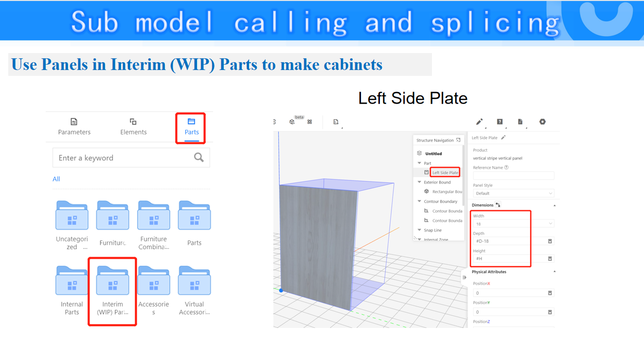The height and width of the screenshot is (361, 644).
Task: Open the Uncategorized folder
Action: 72,225
